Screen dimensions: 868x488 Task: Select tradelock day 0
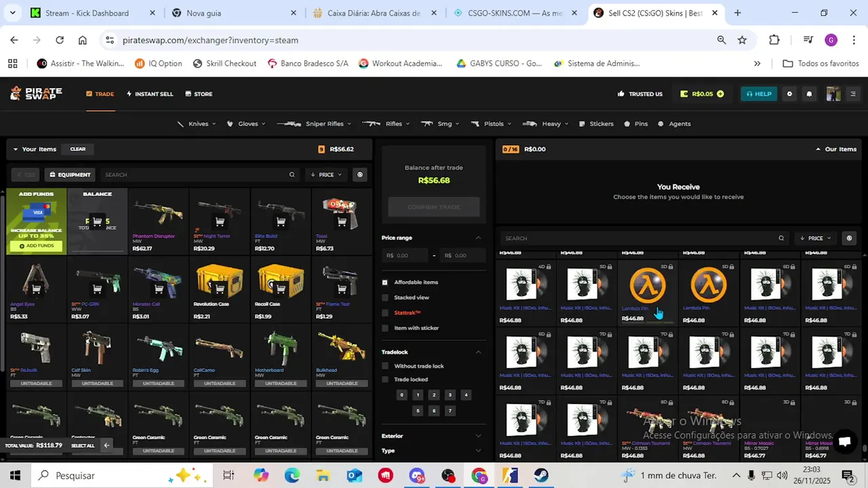point(402,394)
